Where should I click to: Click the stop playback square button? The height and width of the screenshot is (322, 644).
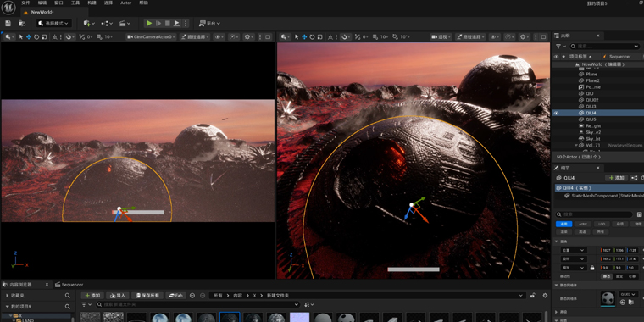coord(168,24)
